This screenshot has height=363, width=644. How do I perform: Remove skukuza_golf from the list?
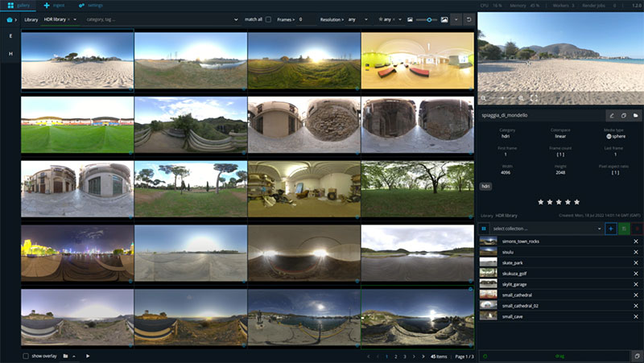click(x=636, y=274)
